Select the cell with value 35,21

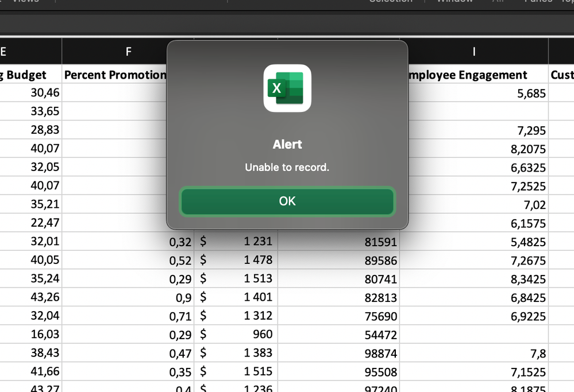click(x=31, y=204)
